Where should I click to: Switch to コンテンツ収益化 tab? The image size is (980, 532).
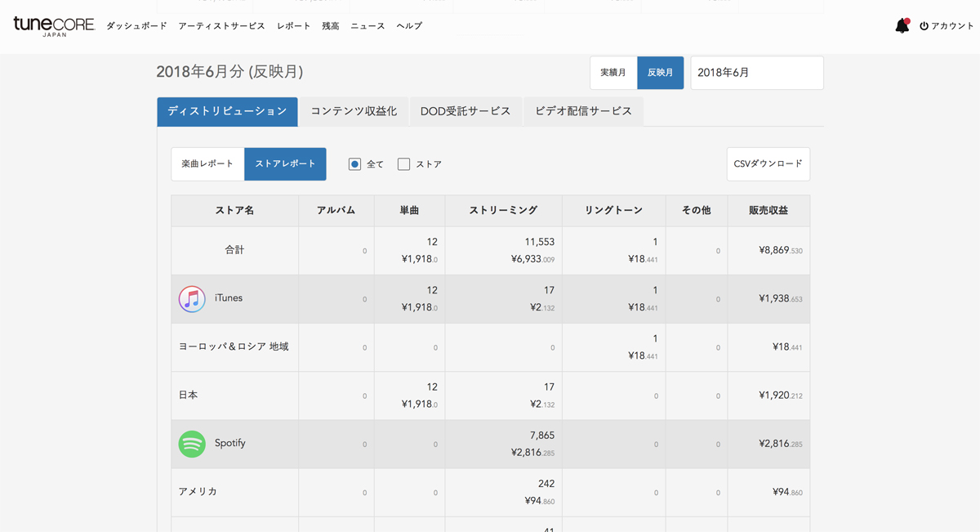point(354,111)
